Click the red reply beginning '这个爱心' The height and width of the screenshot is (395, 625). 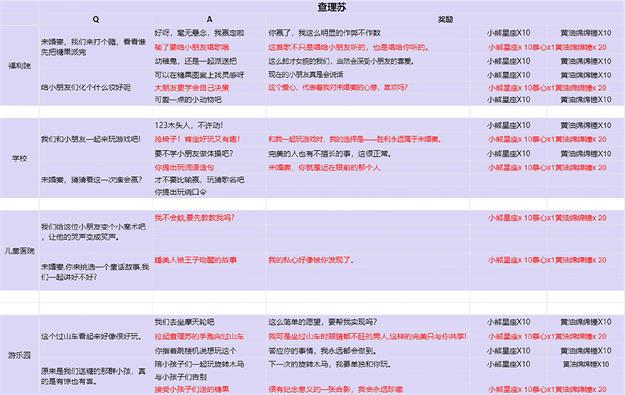pos(338,88)
